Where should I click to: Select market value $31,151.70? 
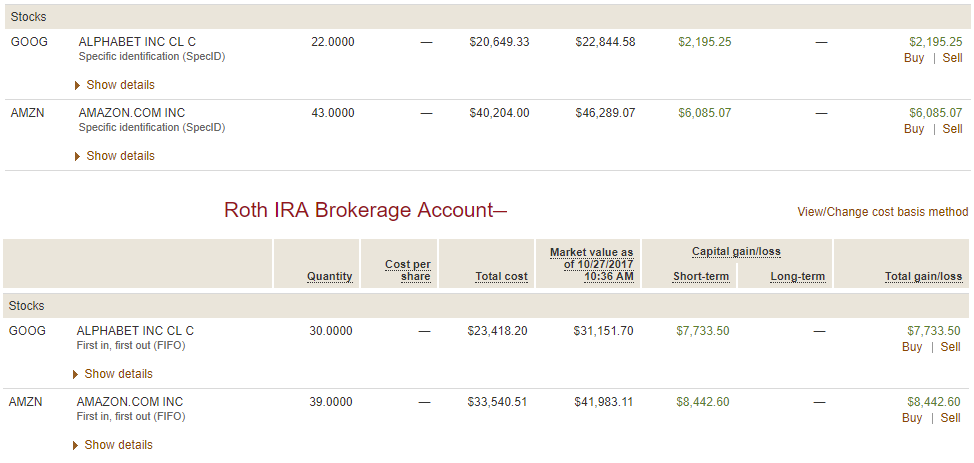tap(603, 331)
